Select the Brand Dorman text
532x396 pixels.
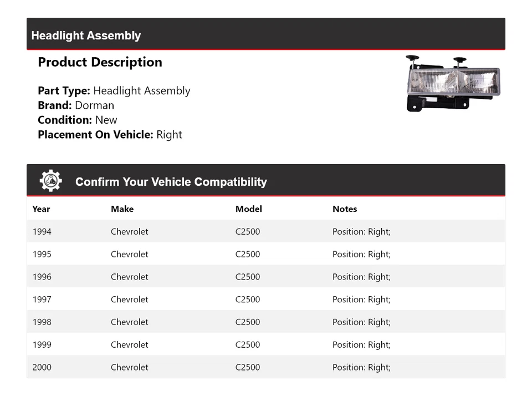tap(76, 105)
